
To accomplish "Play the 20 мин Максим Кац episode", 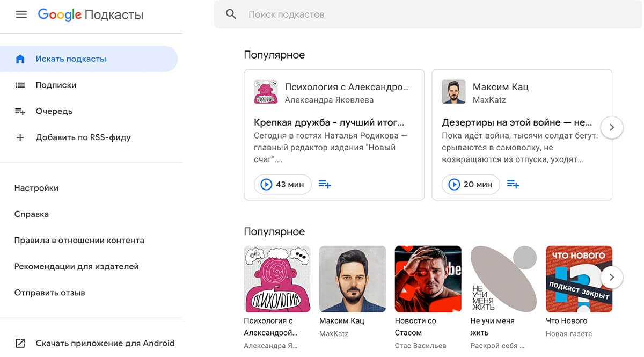I will point(471,184).
